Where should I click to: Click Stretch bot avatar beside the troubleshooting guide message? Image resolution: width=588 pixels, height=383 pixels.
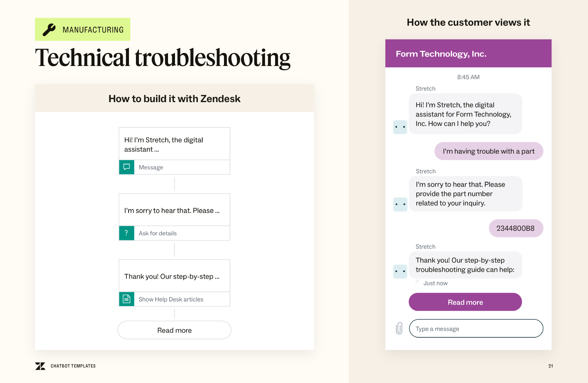400,271
